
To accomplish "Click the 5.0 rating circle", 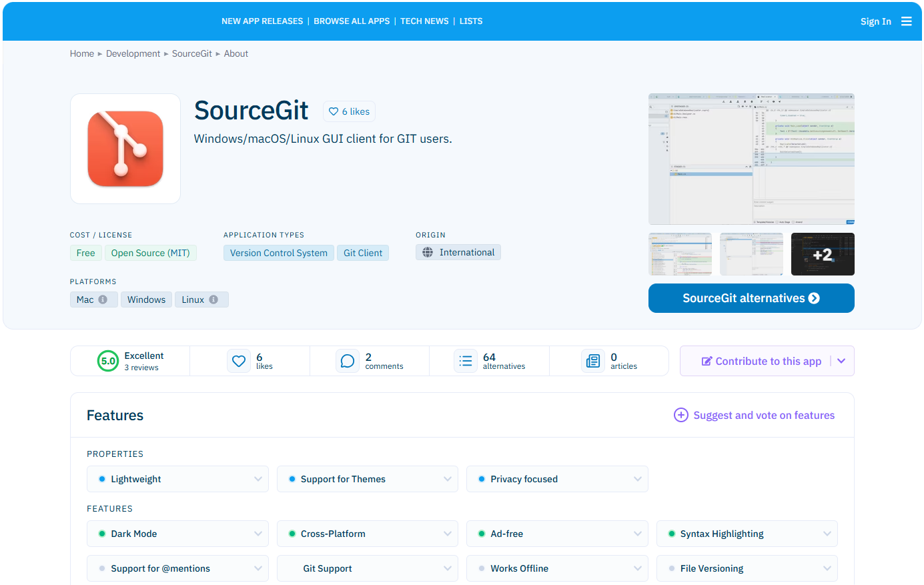I will pos(108,361).
